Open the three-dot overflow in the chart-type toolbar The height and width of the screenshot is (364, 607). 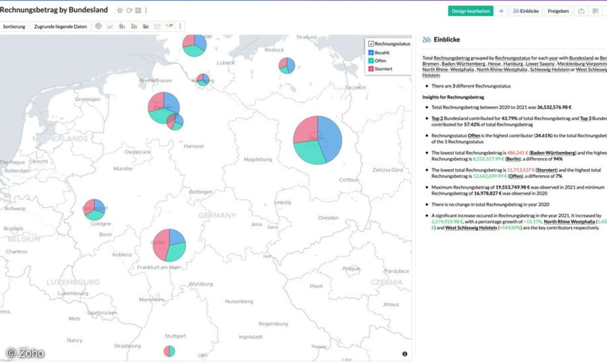(x=180, y=26)
